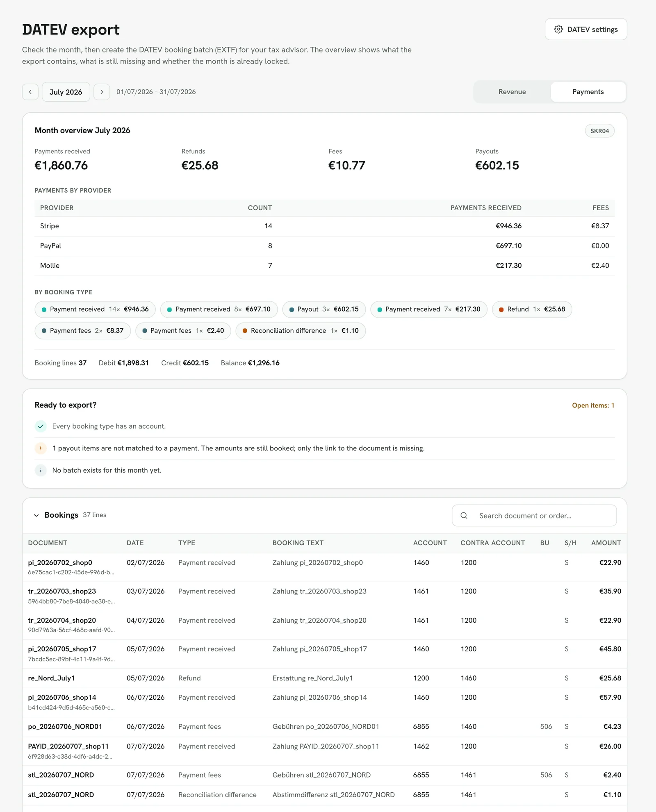Screen dimensions: 656x812
Task: Click the info icon for no batch
Action: pos(41,470)
